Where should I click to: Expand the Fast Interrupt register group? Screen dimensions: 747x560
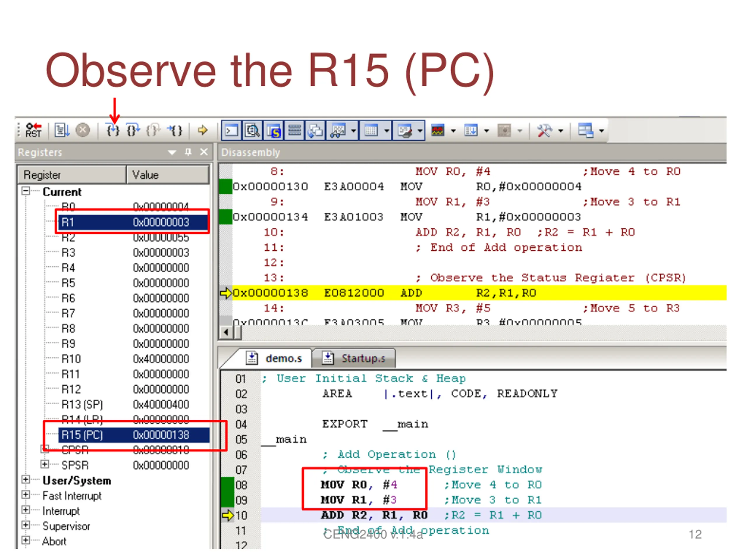pos(26,494)
